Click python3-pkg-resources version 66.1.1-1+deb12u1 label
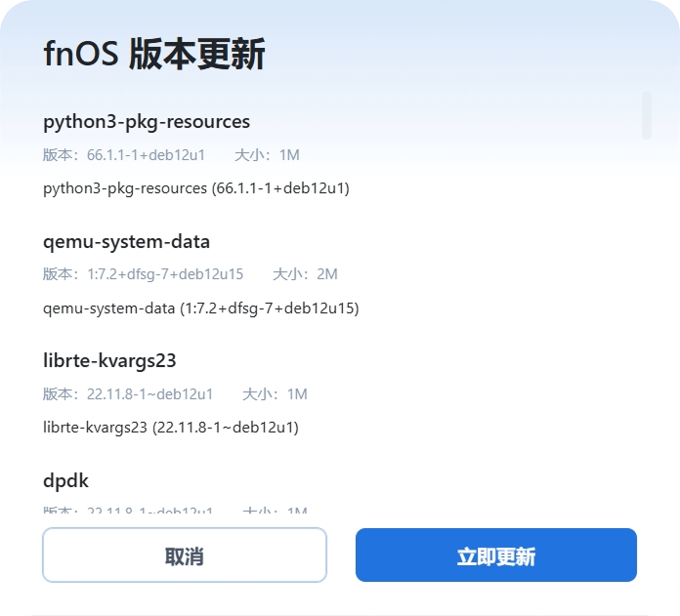The width and height of the screenshot is (680, 616). click(x=124, y=155)
